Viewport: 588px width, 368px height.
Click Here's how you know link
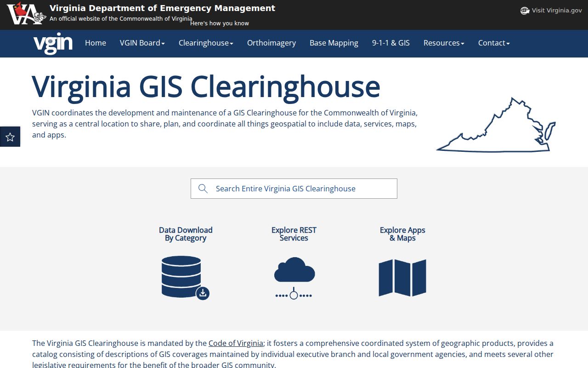coord(220,23)
